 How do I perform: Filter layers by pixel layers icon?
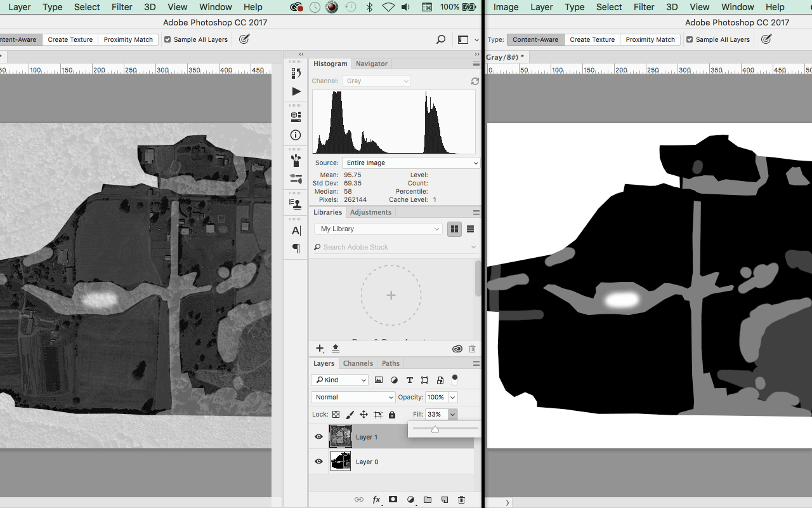click(379, 380)
